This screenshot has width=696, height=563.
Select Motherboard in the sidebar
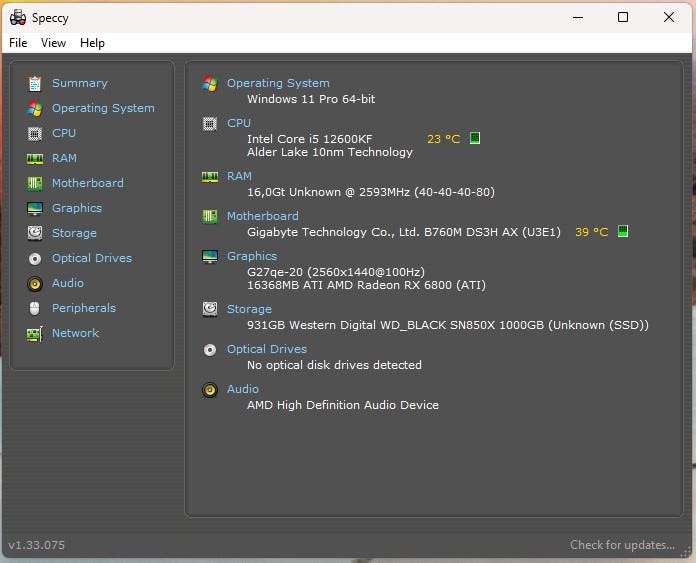[x=88, y=183]
